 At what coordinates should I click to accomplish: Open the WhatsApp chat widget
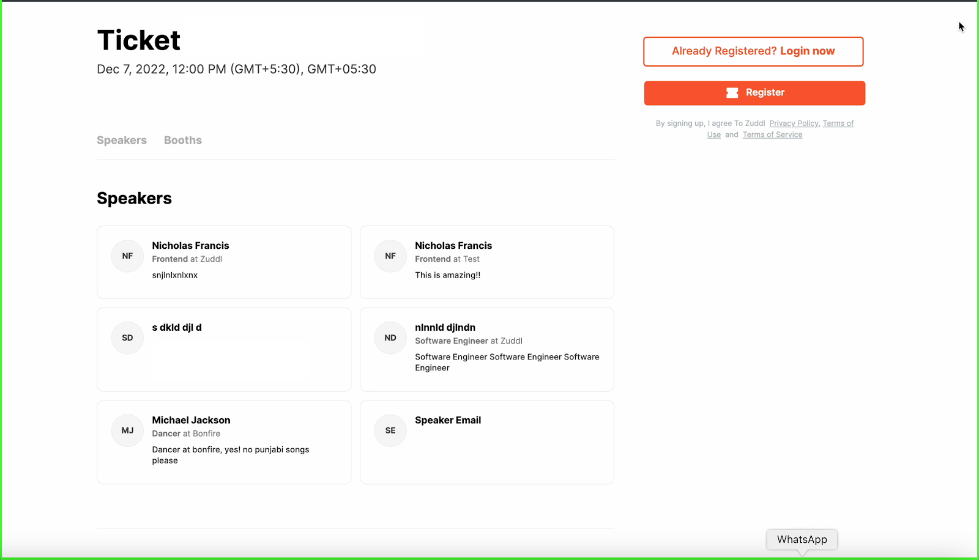(802, 539)
